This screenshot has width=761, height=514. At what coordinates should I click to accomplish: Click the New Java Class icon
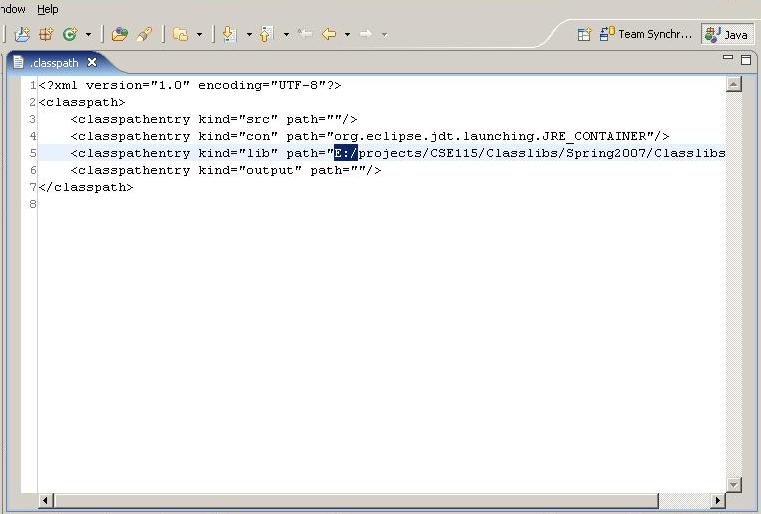(70, 34)
